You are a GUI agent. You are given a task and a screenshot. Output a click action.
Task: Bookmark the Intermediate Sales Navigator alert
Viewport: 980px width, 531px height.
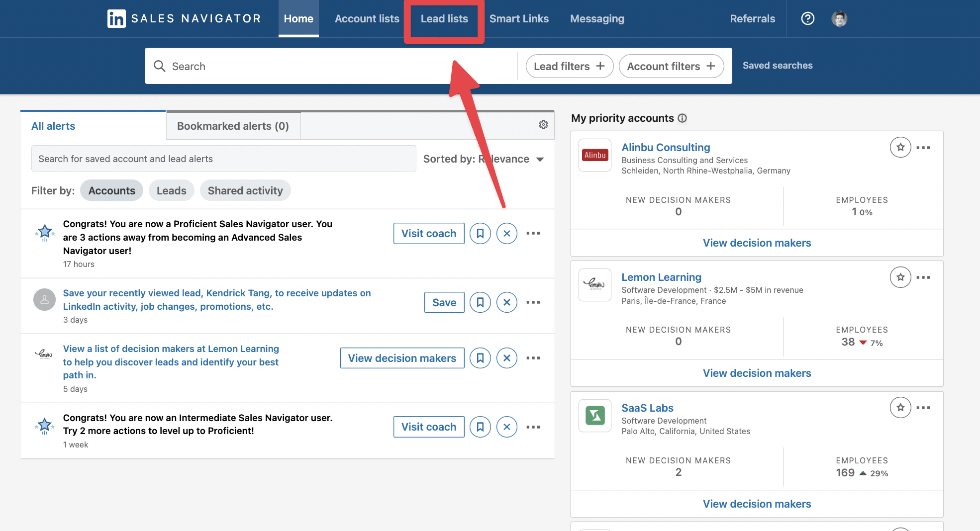(x=480, y=427)
